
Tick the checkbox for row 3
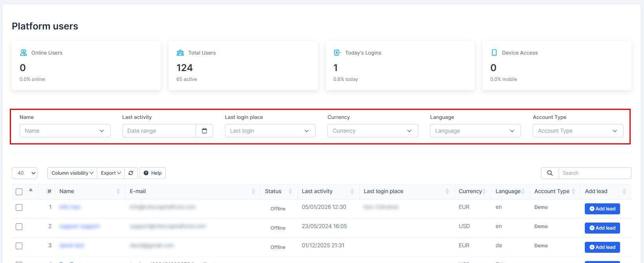tap(19, 246)
